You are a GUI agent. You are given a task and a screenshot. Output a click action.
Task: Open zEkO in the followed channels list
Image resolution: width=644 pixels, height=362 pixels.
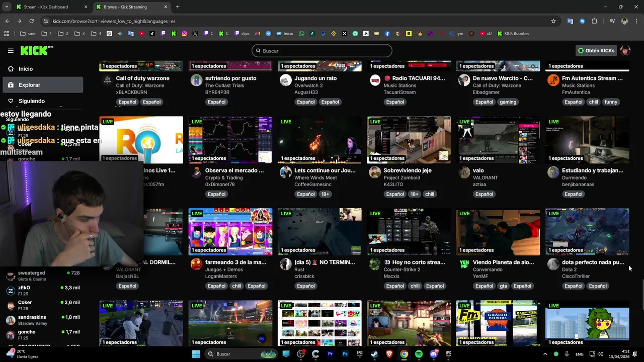pyautogui.click(x=42, y=291)
